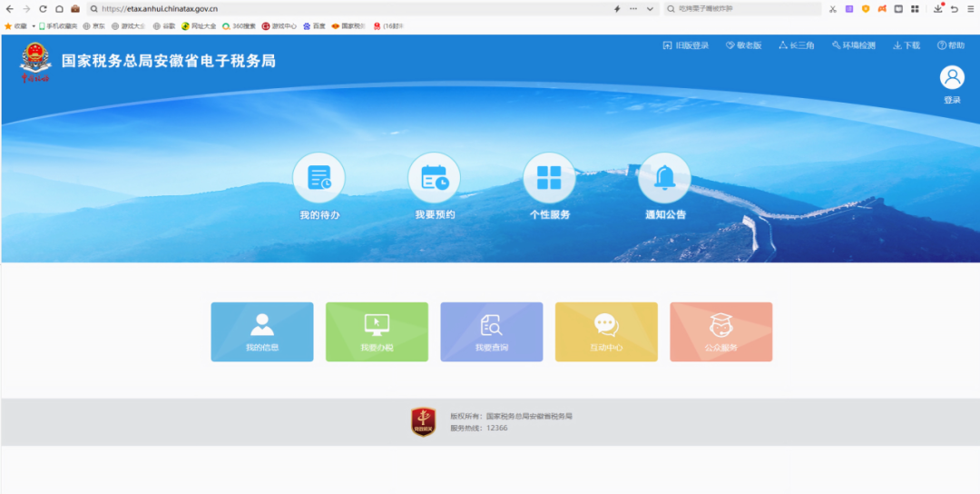Image resolution: width=980 pixels, height=494 pixels.
Task: Open the (16封未 mail bookmark
Action: coord(388,26)
